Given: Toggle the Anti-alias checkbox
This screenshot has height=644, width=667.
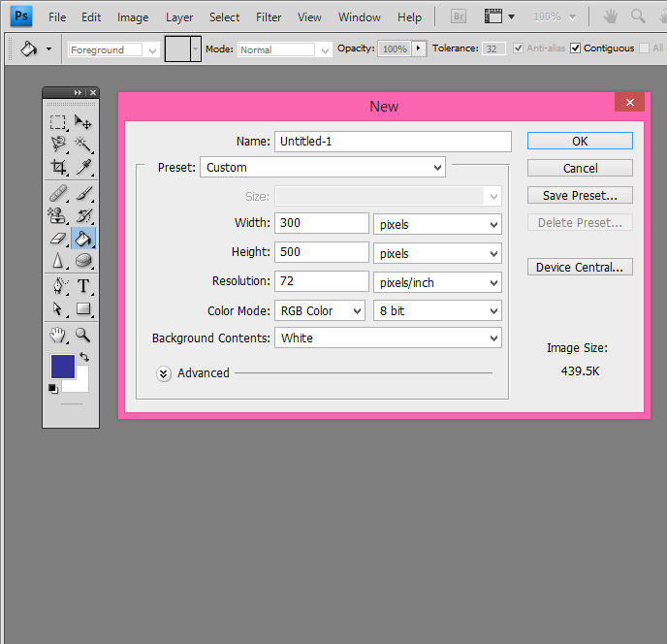Looking at the screenshot, I should tap(518, 48).
